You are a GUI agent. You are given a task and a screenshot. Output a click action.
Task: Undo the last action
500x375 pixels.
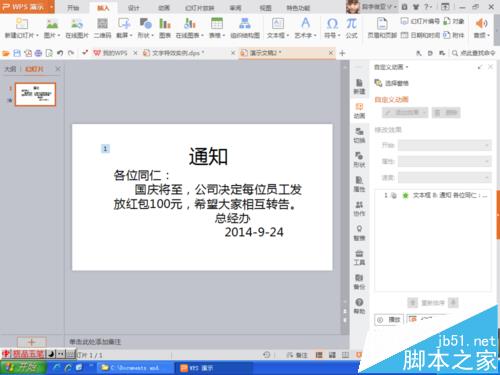coord(60,53)
